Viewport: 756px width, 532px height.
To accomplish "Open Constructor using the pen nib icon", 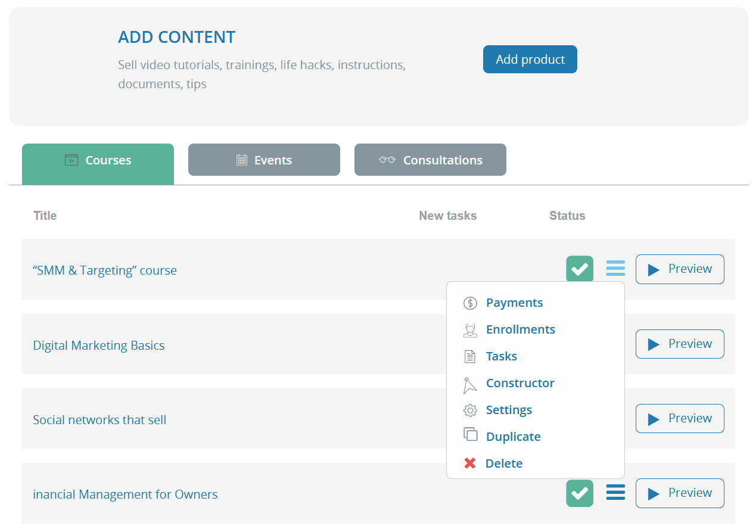I will tap(470, 383).
